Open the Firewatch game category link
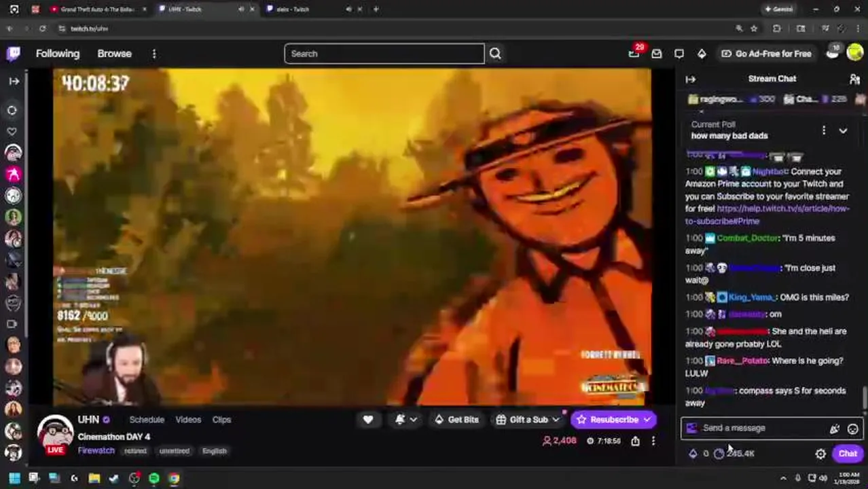This screenshot has width=868, height=489. 96,451
